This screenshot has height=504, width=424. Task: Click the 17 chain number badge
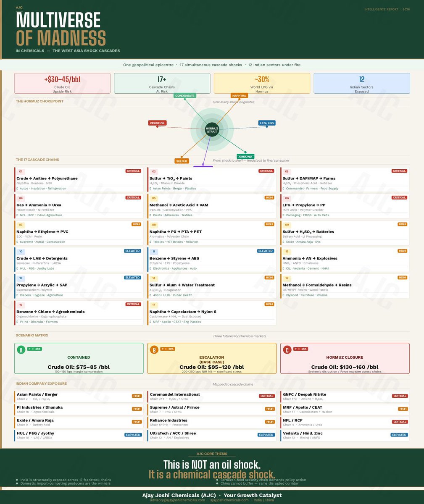154,304
